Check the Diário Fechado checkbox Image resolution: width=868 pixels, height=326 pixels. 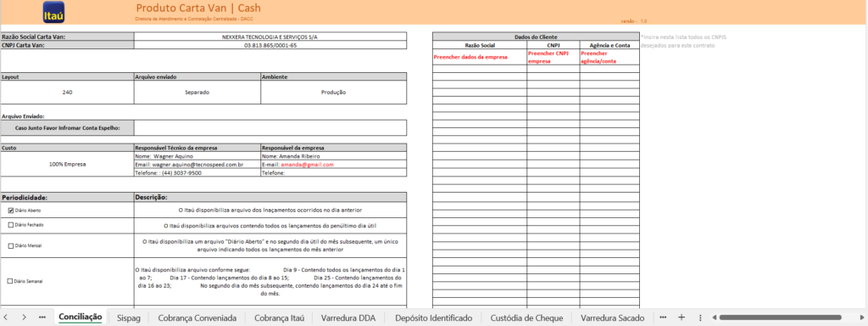tap(10, 225)
